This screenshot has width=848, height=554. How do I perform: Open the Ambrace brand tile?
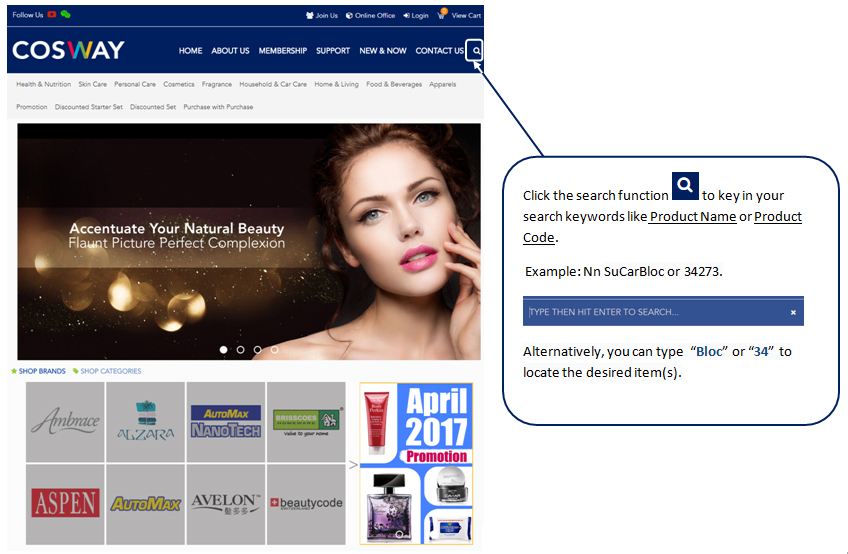pos(65,422)
